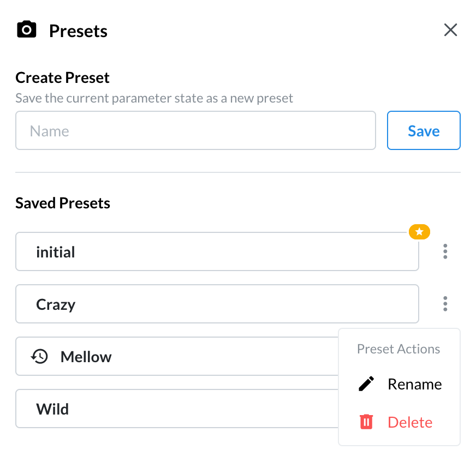Choose Delete from the Preset Actions menu
The image size is (476, 456).
(410, 422)
